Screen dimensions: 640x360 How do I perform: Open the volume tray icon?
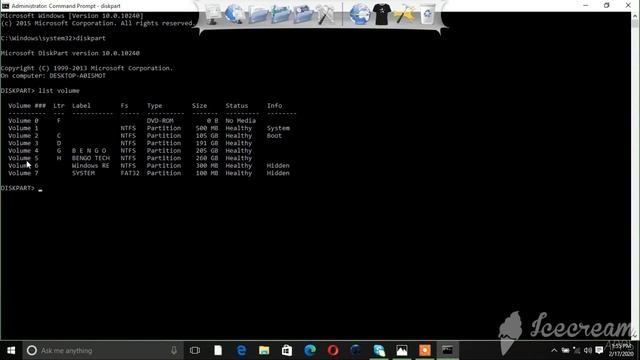coord(588,350)
